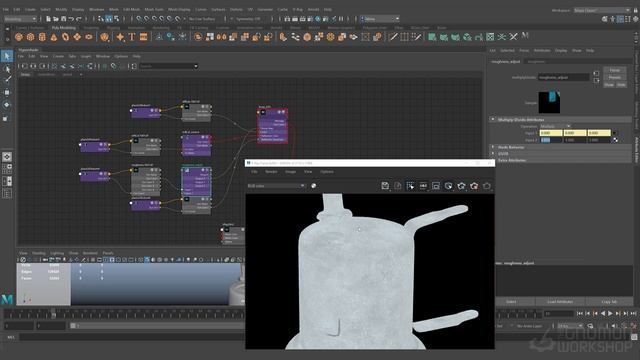
Task: Click the current frame field beside the playback controls
Action: point(559,313)
